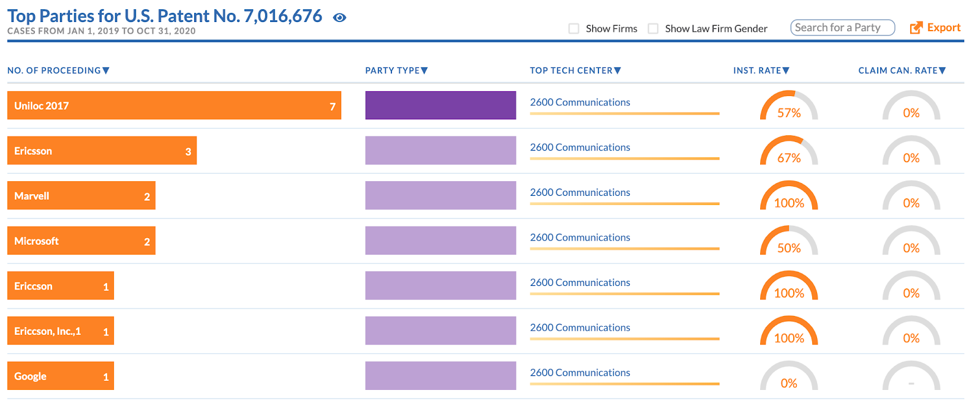
Task: Select the Ericcson bar with 1 proceeding
Action: 61,286
